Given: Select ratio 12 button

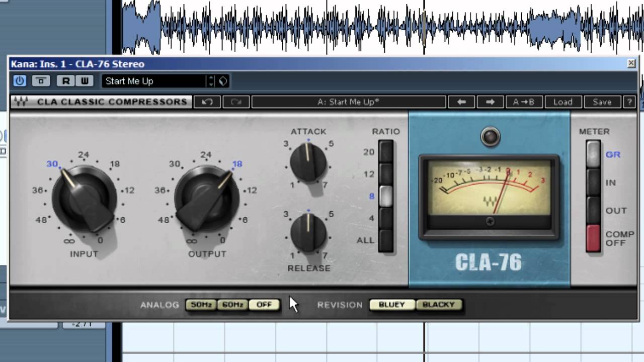Looking at the screenshot, I should coord(386,173).
